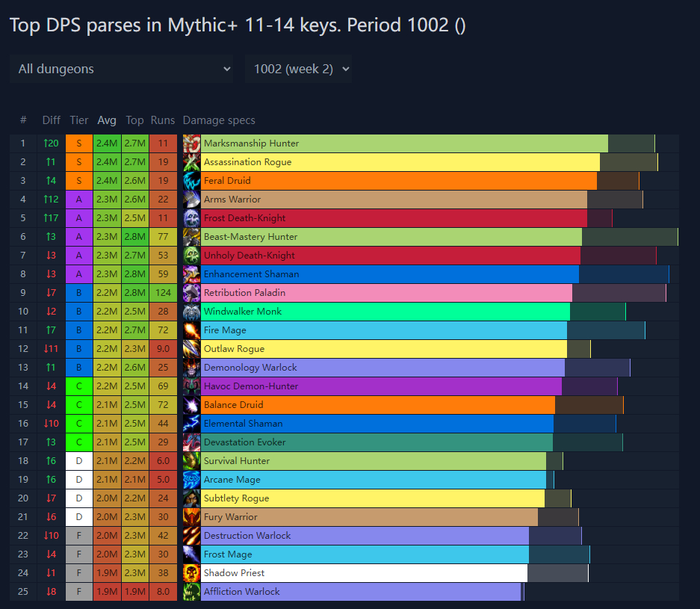
Task: Click the S tier badge for Marksmanship Hunter
Action: point(79,143)
